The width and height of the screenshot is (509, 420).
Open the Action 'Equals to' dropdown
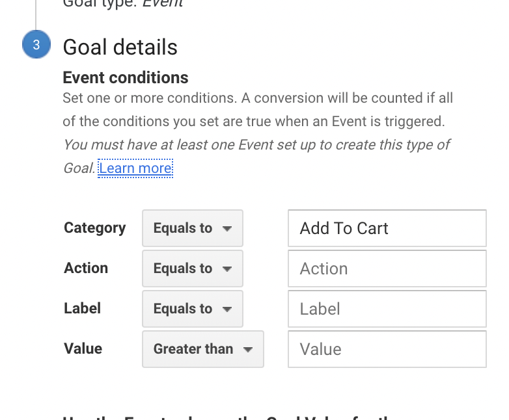[193, 269]
